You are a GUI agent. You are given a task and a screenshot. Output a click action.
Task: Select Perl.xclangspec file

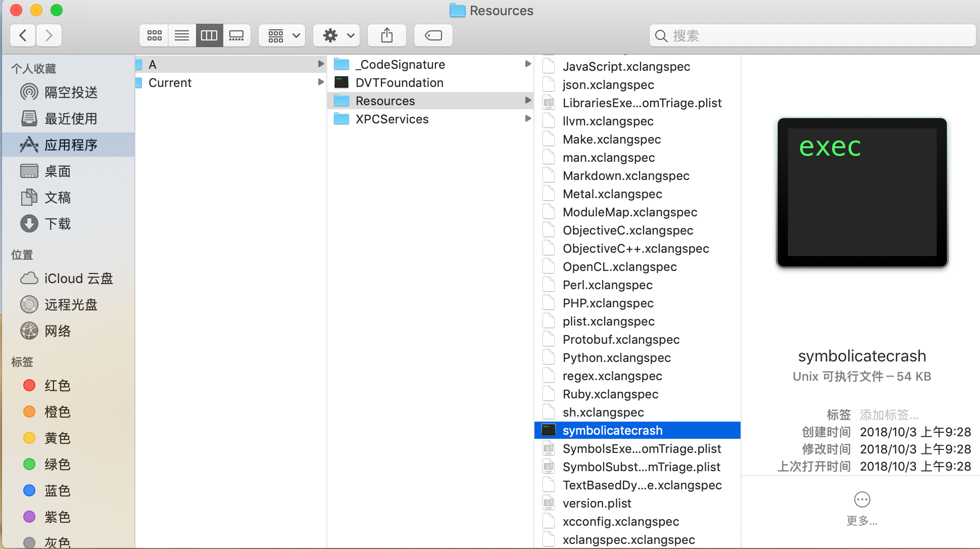pos(638,285)
